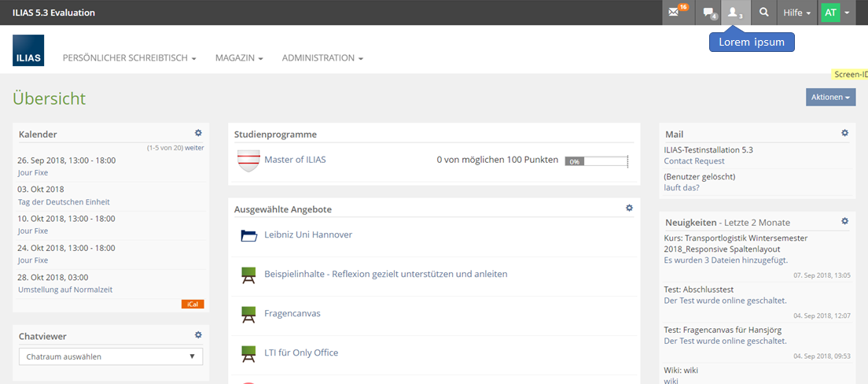The image size is (868, 384).
Task: Open the Administration menu
Action: click(x=322, y=57)
